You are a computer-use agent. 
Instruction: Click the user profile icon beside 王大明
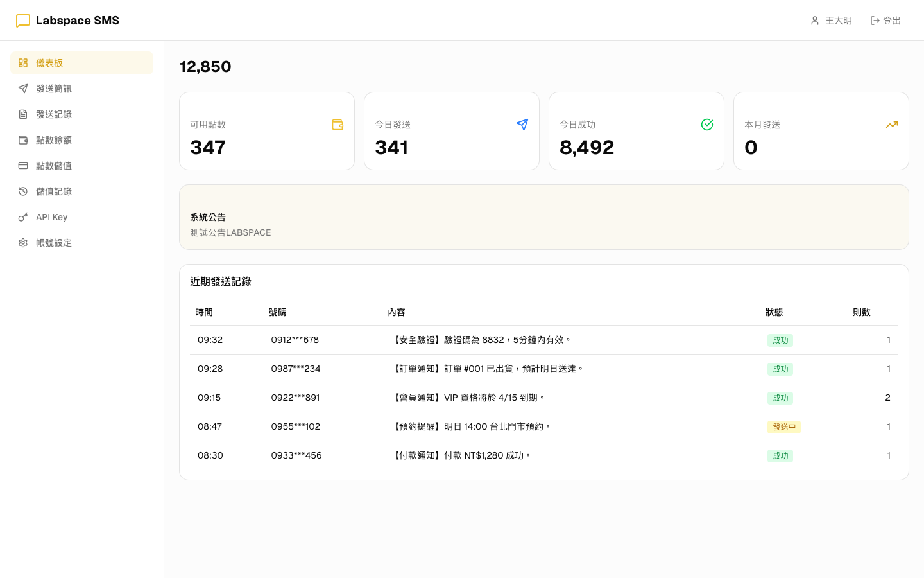(815, 21)
